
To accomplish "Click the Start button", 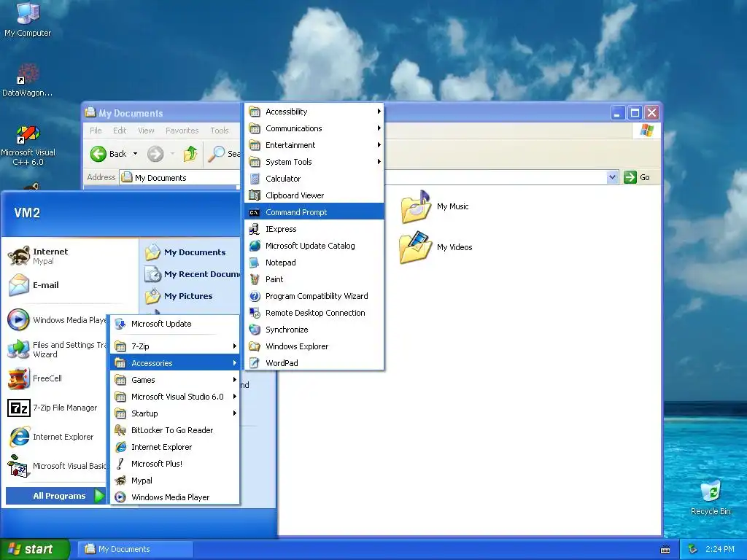I will (x=34, y=549).
